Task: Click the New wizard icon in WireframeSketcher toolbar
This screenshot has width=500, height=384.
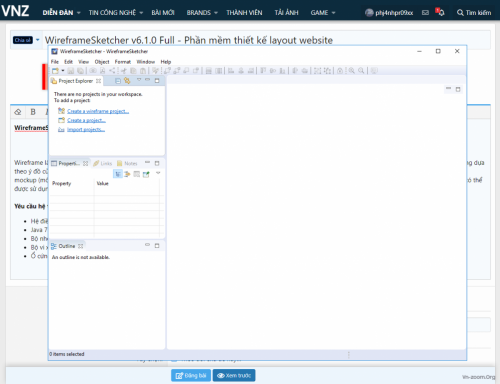Action: pos(55,71)
